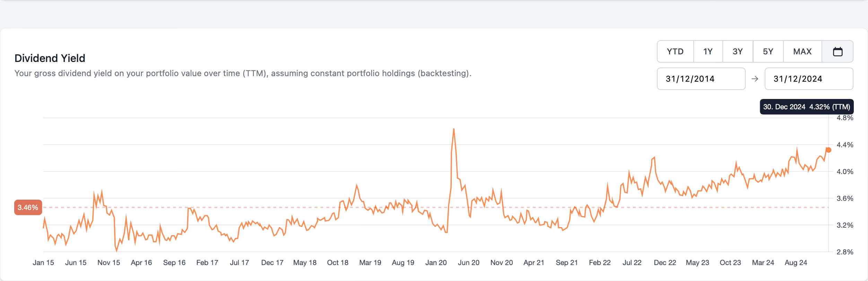Viewport: 868px width, 281px height.
Task: Click the Apr 16 axis label
Action: point(141,263)
